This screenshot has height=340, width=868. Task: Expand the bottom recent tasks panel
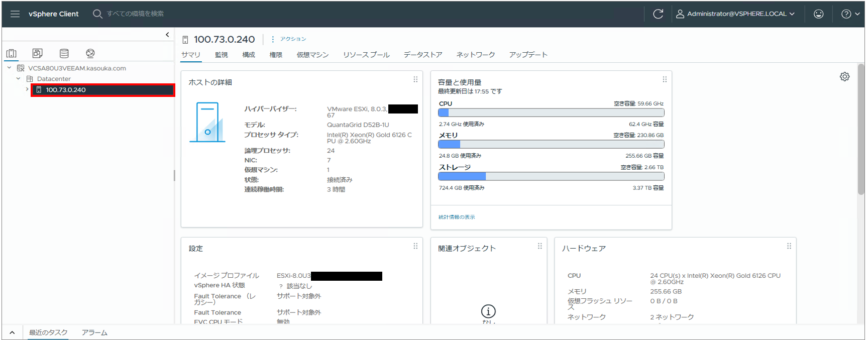[x=12, y=332]
